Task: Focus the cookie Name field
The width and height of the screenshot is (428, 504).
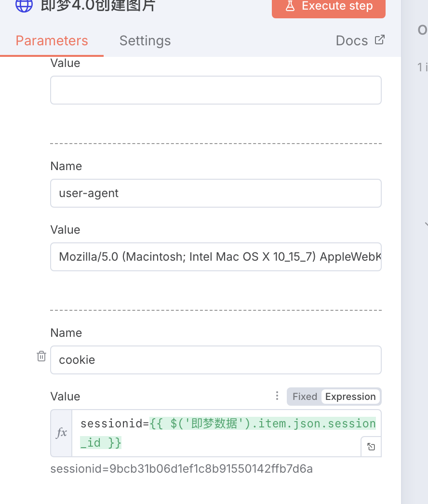Action: (x=216, y=360)
